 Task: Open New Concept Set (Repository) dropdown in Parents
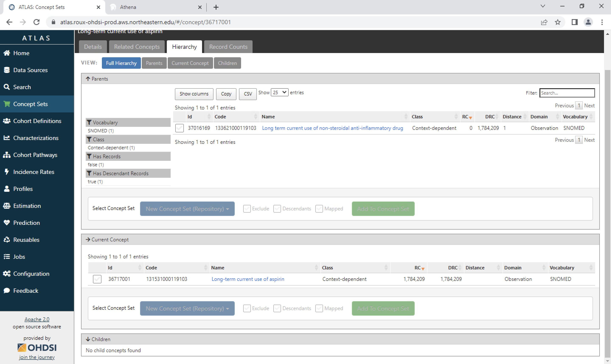[187, 209]
